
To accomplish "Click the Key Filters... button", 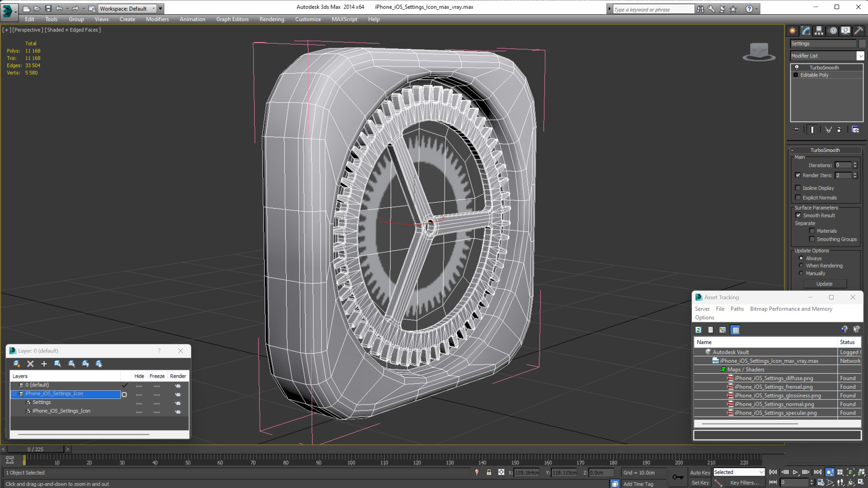I will (x=744, y=483).
